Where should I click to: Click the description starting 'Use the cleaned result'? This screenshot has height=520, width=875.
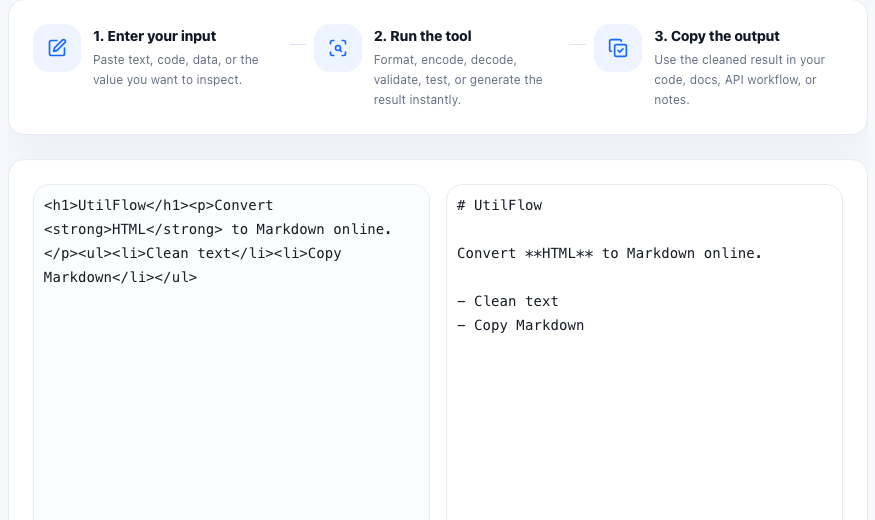(739, 80)
